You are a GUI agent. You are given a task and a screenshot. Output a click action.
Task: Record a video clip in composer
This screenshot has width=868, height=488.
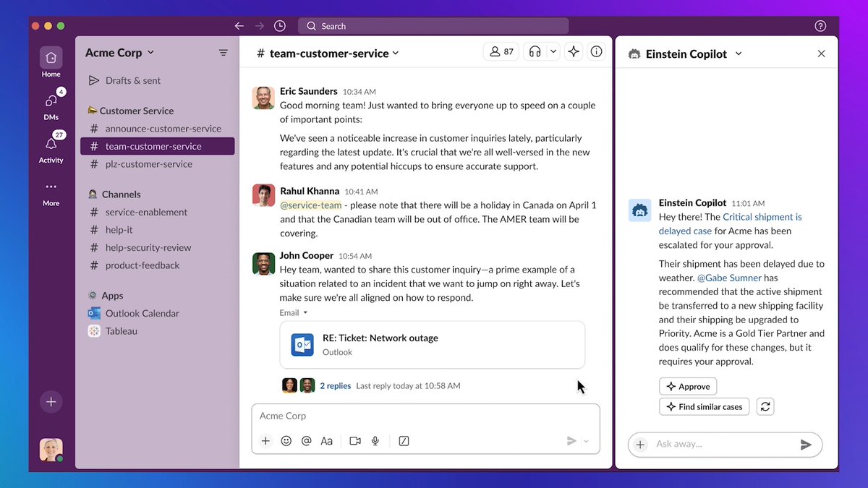click(355, 441)
